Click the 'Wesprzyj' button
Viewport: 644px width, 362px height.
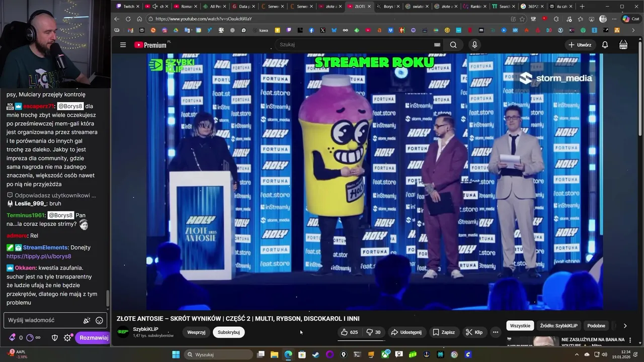[x=196, y=332]
